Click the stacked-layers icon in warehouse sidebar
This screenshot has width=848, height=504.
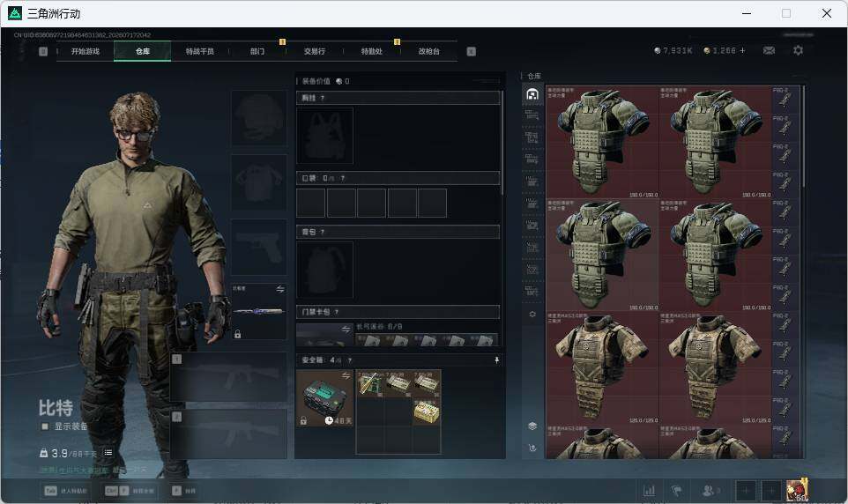[x=532, y=426]
